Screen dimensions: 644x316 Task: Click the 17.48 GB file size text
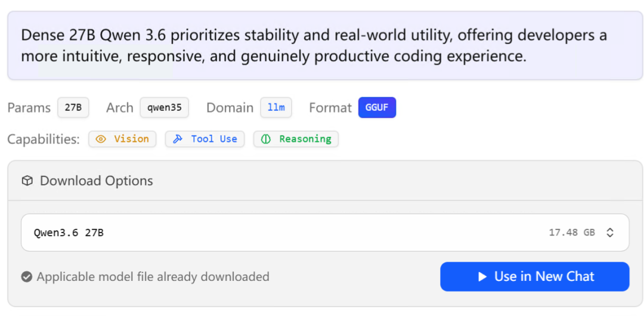(572, 233)
